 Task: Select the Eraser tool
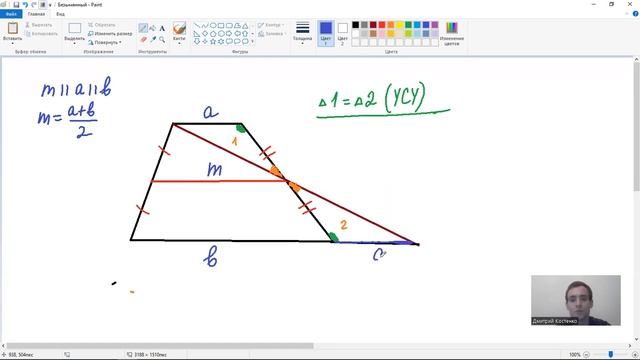pos(143,39)
